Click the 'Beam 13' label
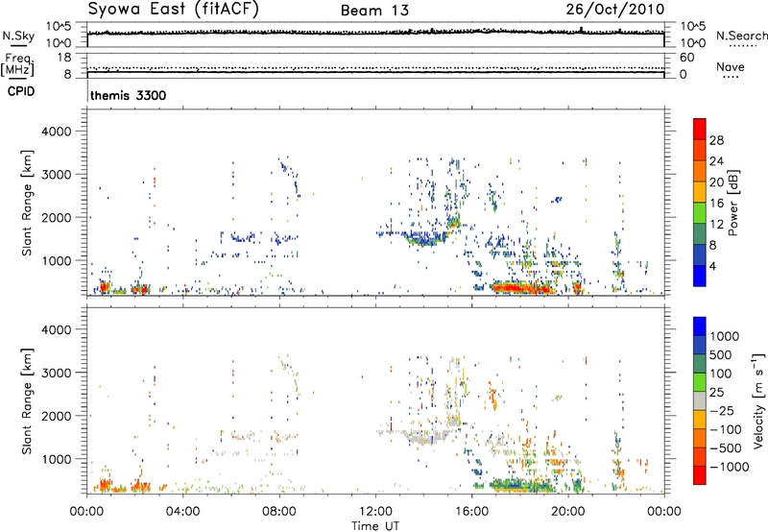 [374, 11]
